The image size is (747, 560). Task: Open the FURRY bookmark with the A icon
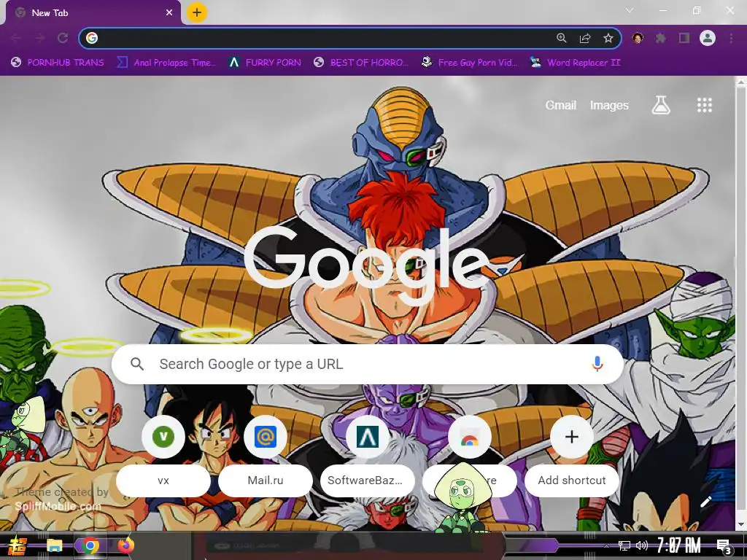pos(264,63)
